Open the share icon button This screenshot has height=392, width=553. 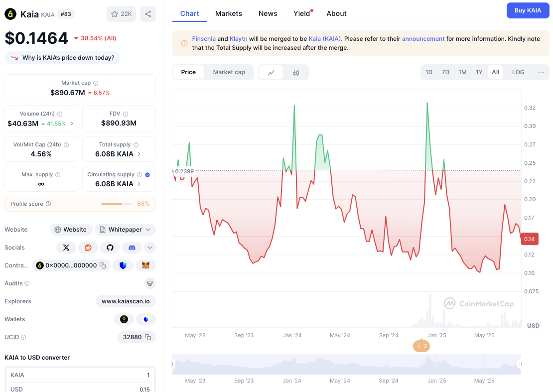tap(148, 14)
